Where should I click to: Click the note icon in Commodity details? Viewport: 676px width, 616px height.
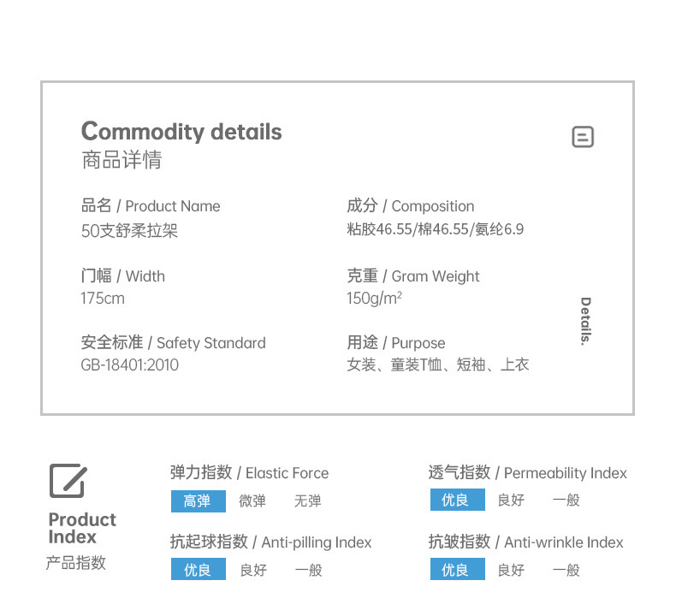(583, 137)
